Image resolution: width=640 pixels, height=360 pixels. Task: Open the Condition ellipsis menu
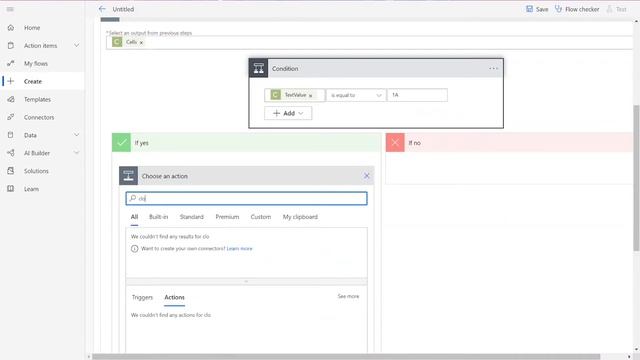[493, 69]
